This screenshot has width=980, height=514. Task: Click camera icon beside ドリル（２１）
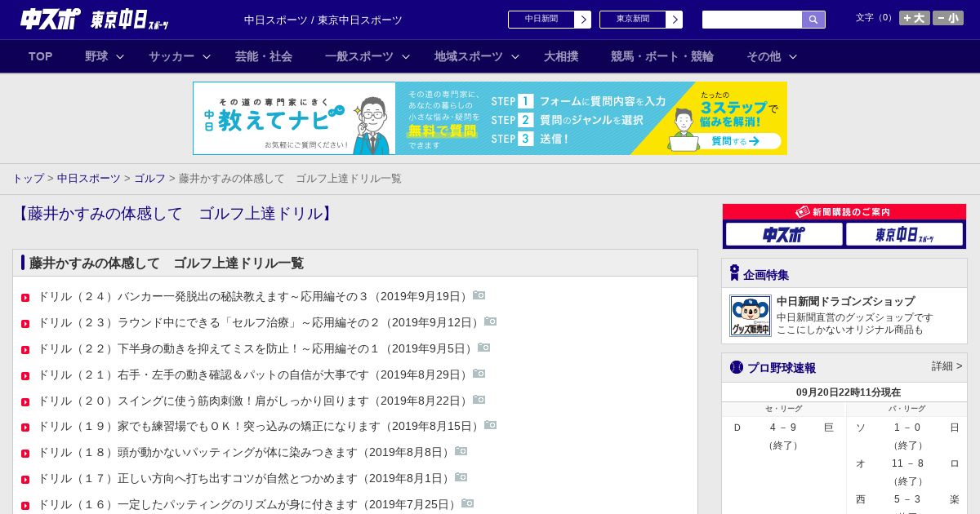click(x=479, y=374)
